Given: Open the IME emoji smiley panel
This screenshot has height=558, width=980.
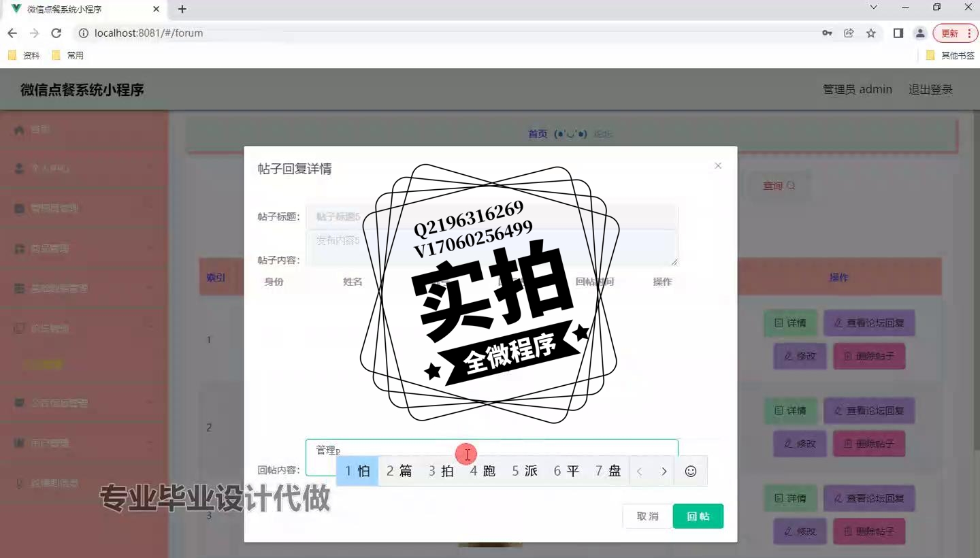Looking at the screenshot, I should coord(691,471).
